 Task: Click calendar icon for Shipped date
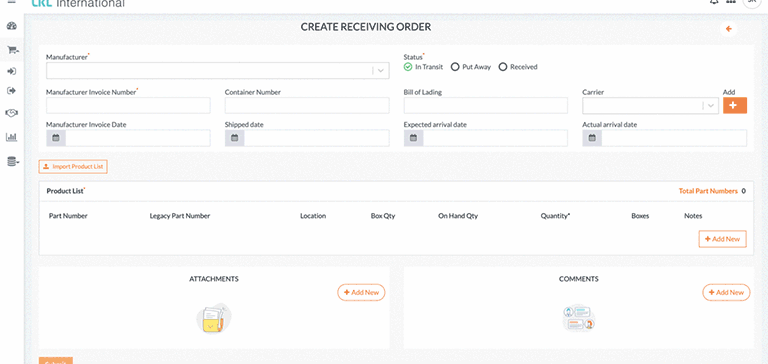tap(235, 138)
